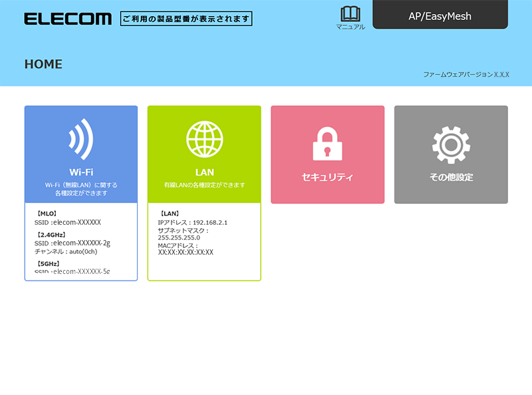
Task: Click the 【MLO】 heading
Action: coord(47,213)
